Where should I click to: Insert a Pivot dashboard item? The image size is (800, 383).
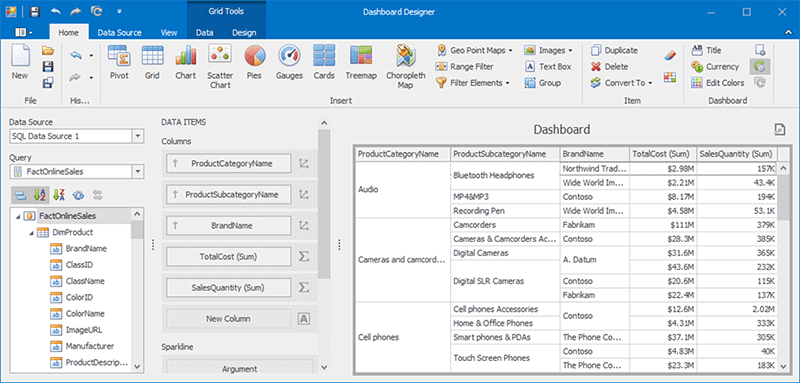coord(119,62)
